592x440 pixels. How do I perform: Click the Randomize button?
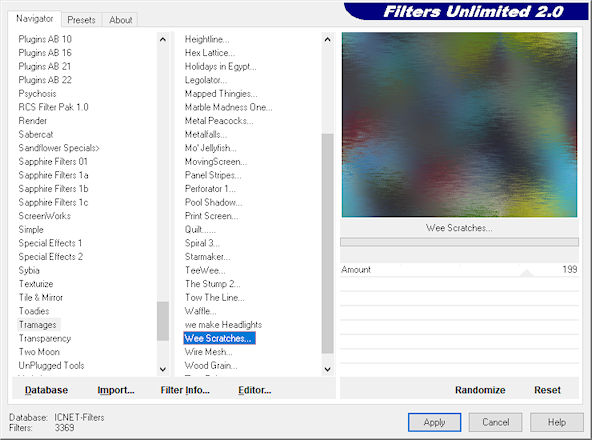(x=480, y=390)
